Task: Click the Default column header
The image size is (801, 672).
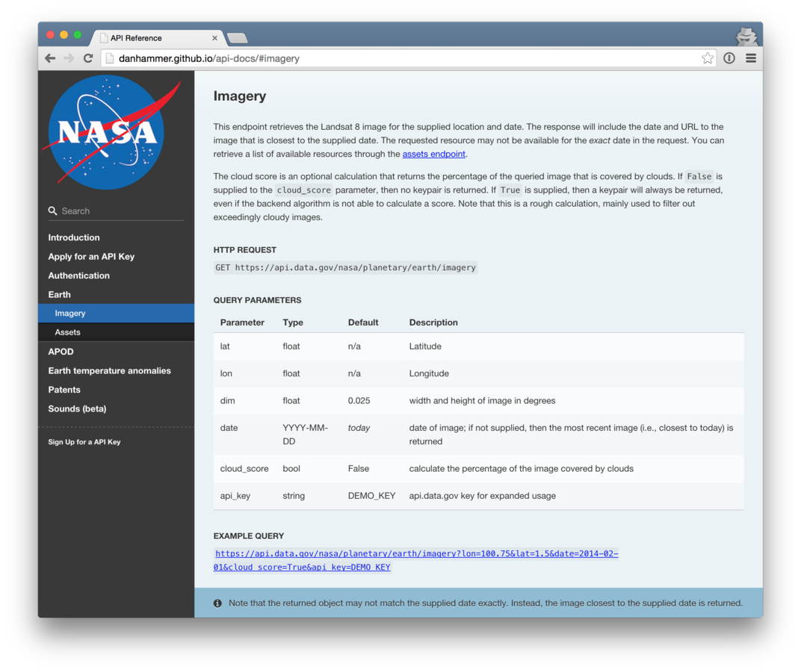Action: click(x=362, y=323)
